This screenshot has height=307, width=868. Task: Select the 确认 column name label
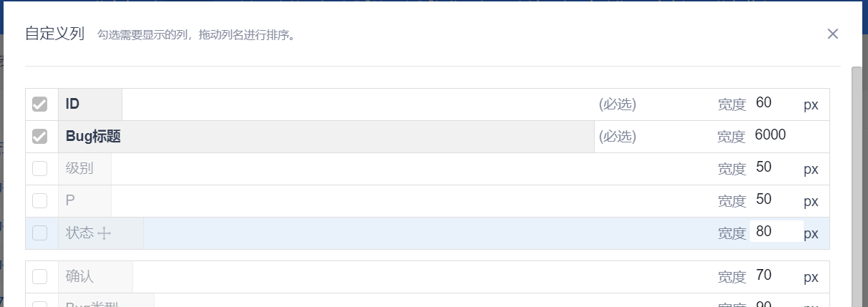[95, 276]
